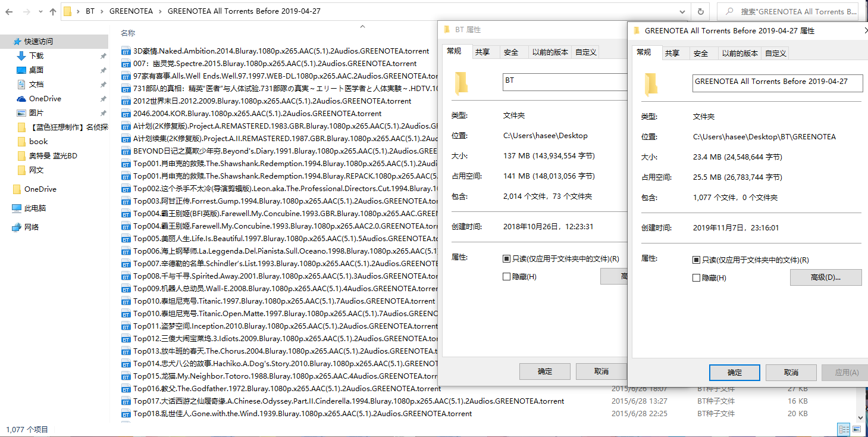
Task: Open the 文档 folder in sidebar
Action: point(36,85)
